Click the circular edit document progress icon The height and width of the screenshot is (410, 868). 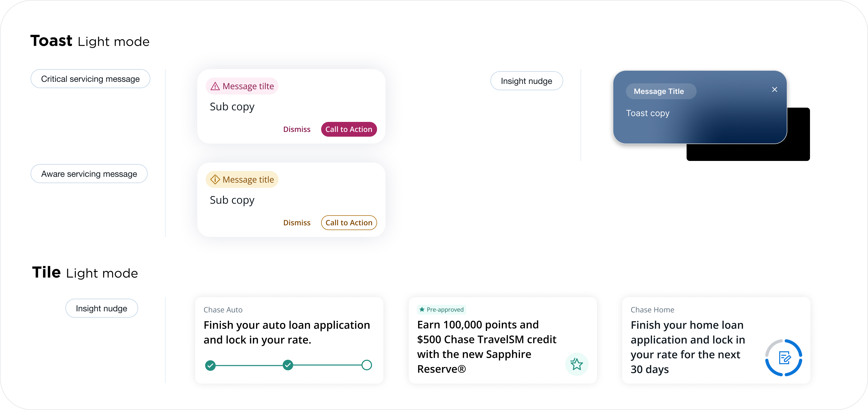783,358
